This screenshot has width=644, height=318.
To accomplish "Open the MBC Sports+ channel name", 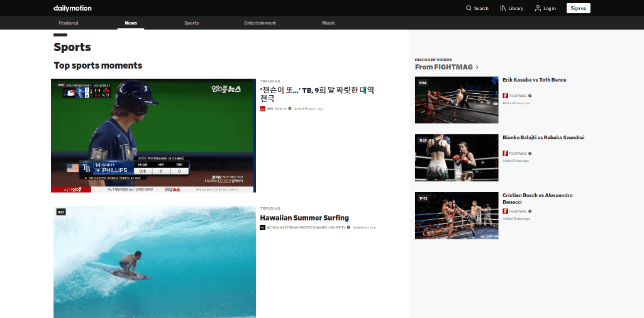I will [x=277, y=108].
